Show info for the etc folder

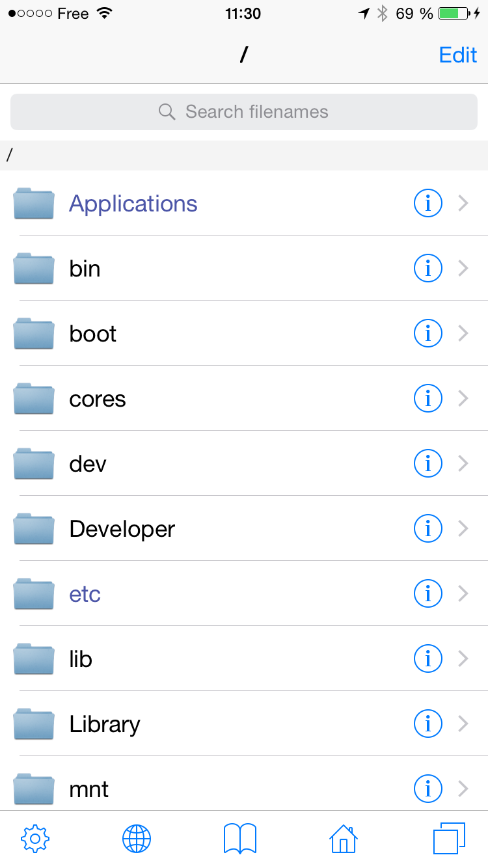pyautogui.click(x=428, y=593)
